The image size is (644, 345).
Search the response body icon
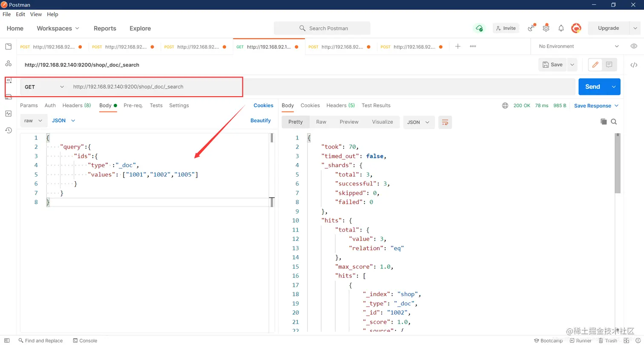(614, 122)
